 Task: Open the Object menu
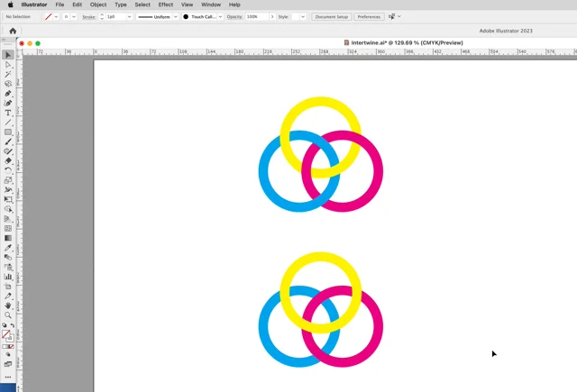coord(98,5)
